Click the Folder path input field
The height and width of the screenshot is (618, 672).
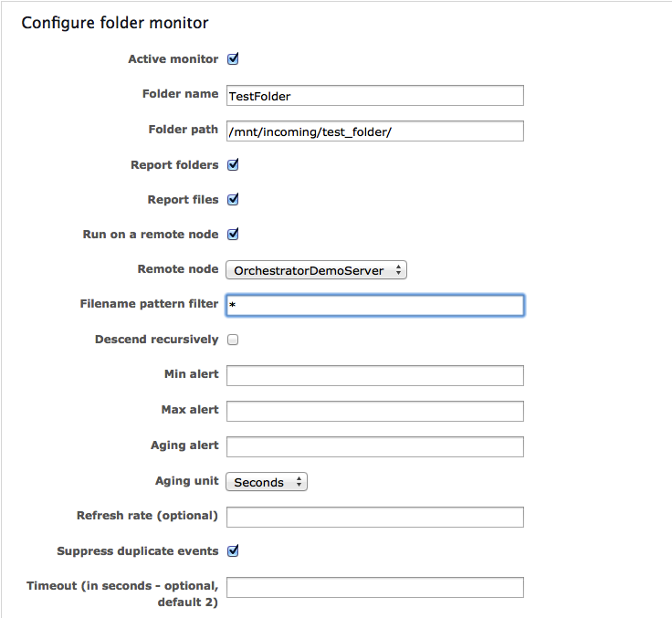tap(375, 131)
